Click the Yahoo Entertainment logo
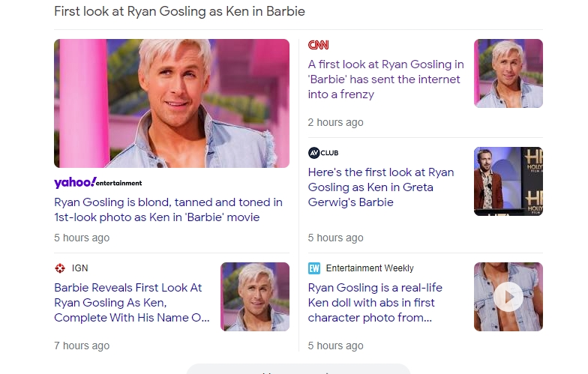 click(97, 182)
